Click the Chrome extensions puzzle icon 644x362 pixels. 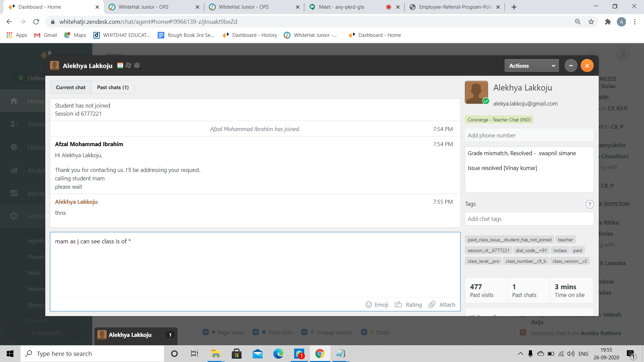click(608, 22)
